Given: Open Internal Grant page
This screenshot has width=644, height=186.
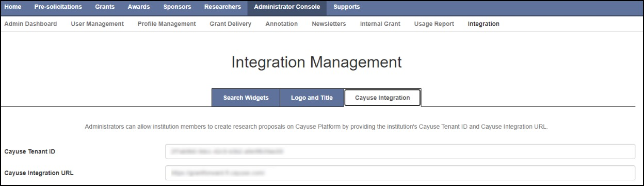Looking at the screenshot, I should coord(380,24).
